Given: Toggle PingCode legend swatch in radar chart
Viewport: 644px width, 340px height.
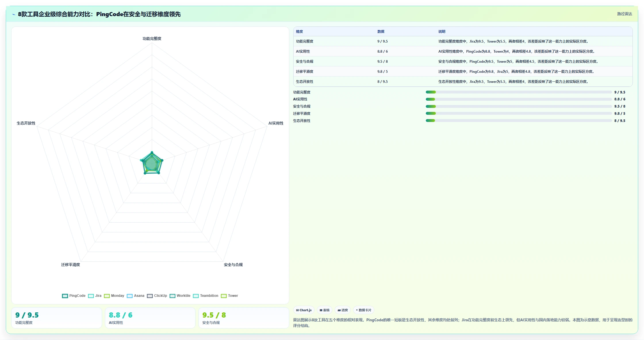Looking at the screenshot, I should 65,296.
